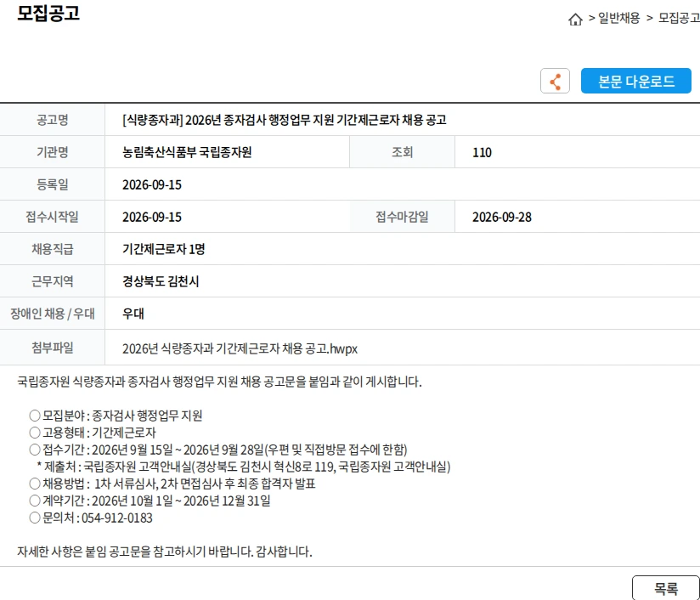Click the 본문 다운로드 button

(635, 81)
